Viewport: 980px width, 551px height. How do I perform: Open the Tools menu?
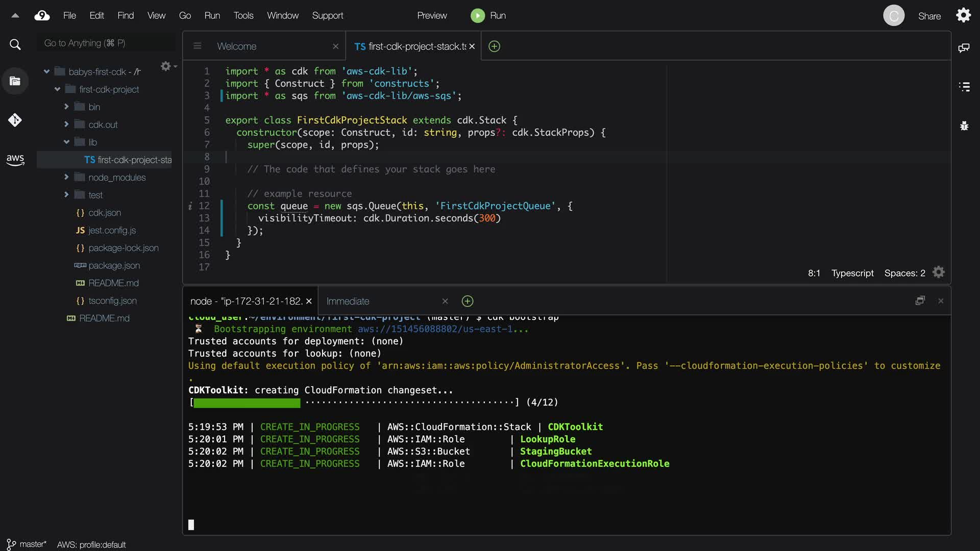243,16
